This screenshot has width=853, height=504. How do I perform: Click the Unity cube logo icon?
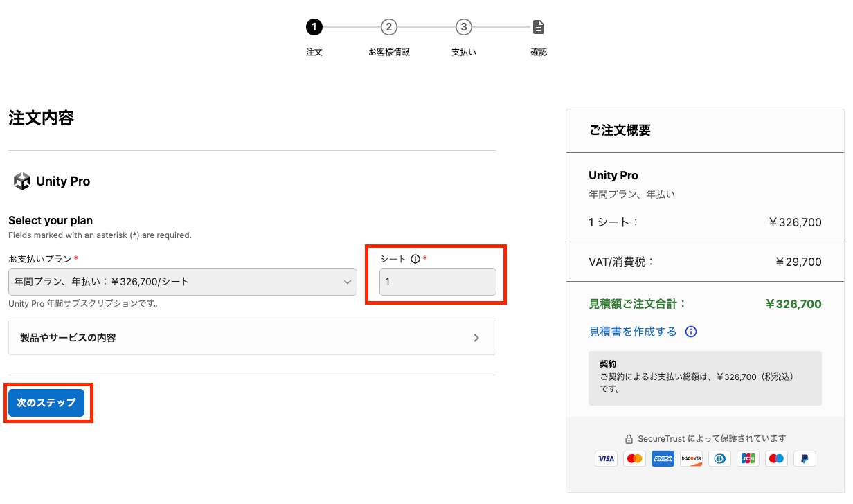pyautogui.click(x=22, y=181)
